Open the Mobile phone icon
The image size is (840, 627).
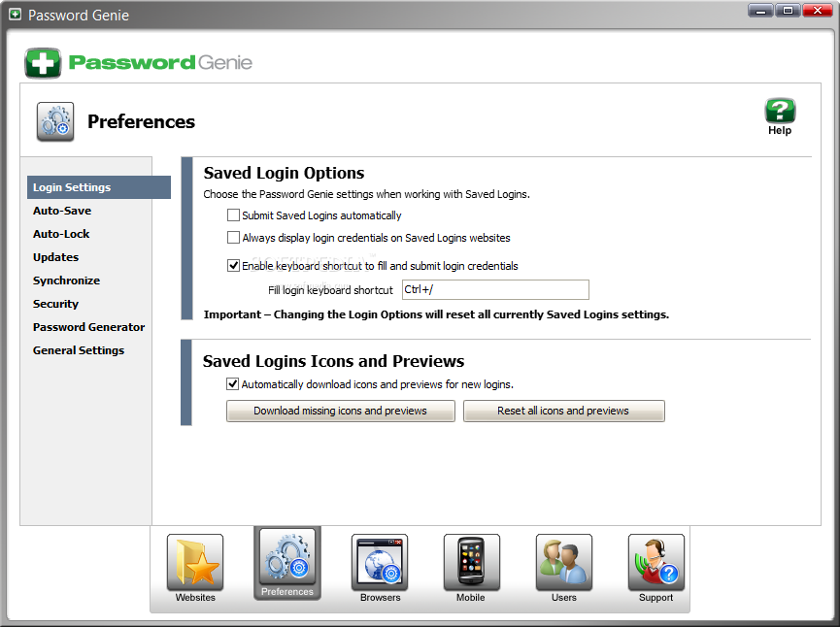[x=471, y=562]
